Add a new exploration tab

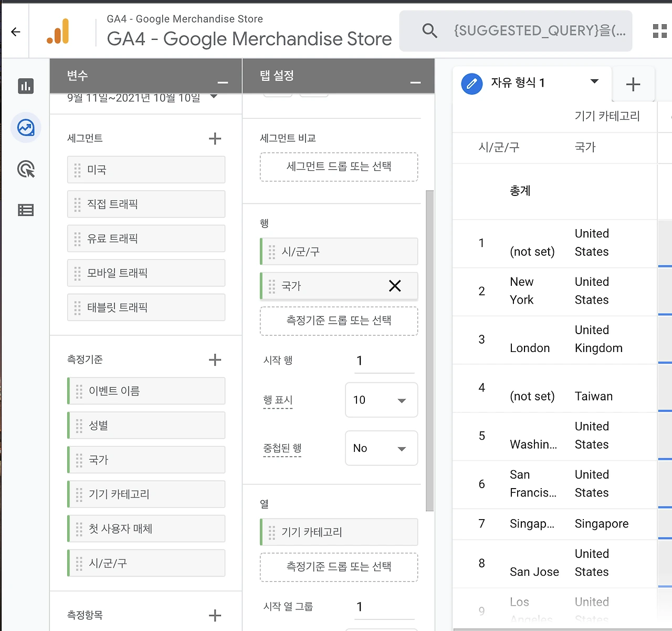[633, 84]
